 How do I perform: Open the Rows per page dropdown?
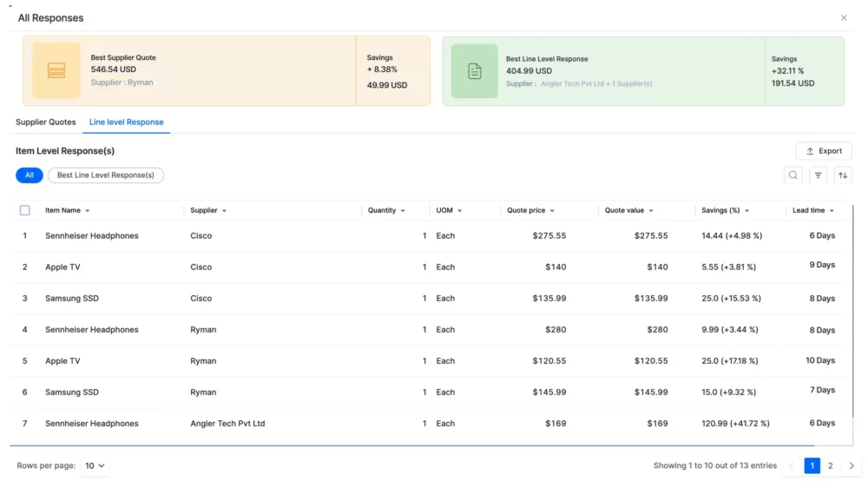pyautogui.click(x=95, y=466)
